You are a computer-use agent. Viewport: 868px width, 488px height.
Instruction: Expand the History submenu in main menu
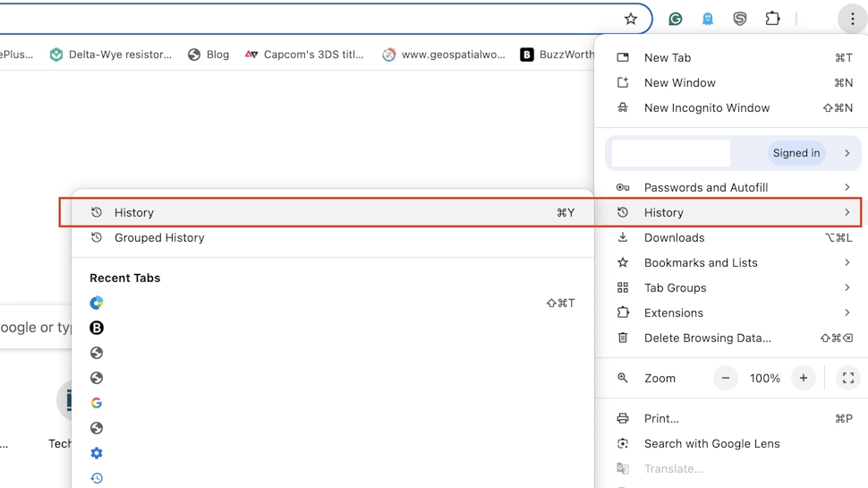click(x=731, y=212)
